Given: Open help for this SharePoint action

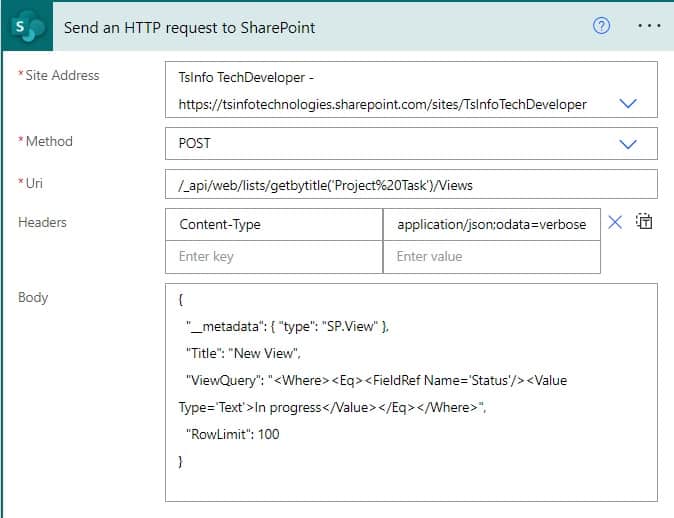Looking at the screenshot, I should [x=601, y=26].
